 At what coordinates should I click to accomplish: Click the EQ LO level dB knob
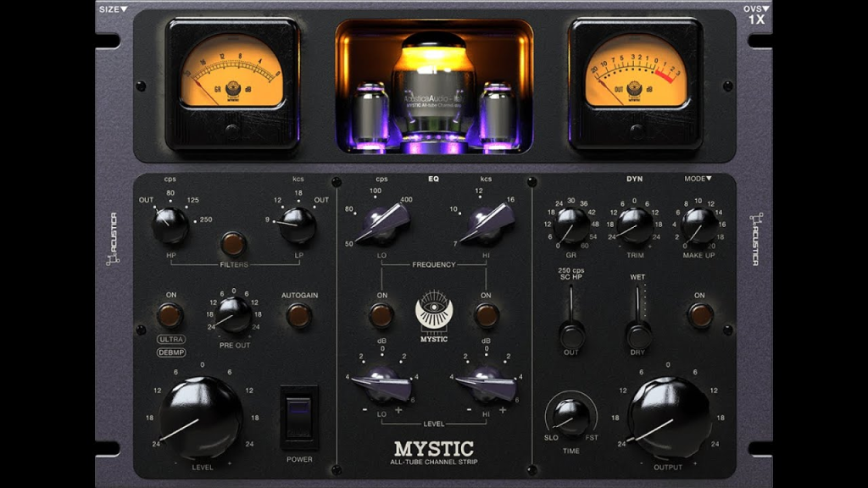[382, 383]
